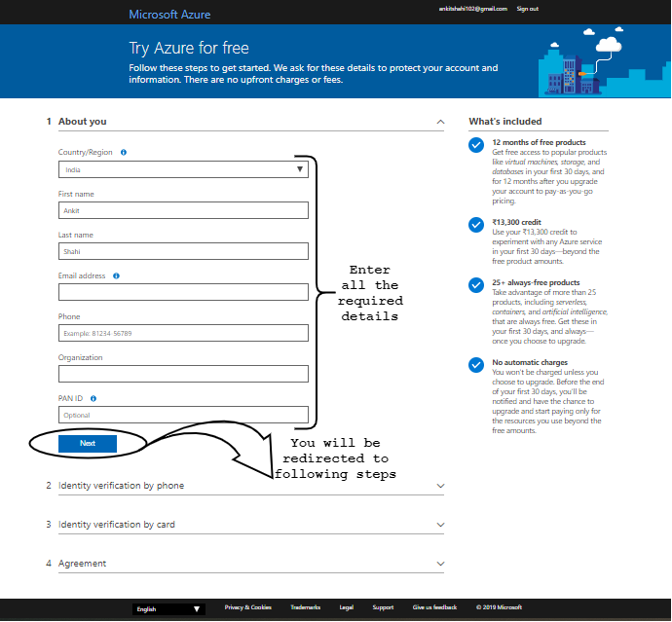Focus the Organization input field
Viewport: 672px width, 622px height.
click(x=183, y=374)
